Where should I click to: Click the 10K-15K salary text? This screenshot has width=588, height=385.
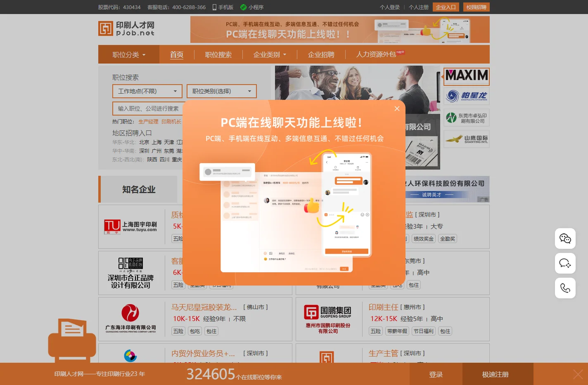point(186,319)
